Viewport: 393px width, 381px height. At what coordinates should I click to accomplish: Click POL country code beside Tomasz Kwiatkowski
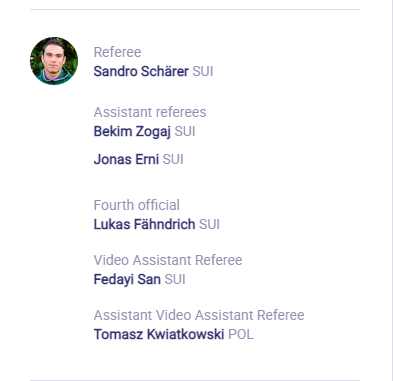click(x=241, y=334)
